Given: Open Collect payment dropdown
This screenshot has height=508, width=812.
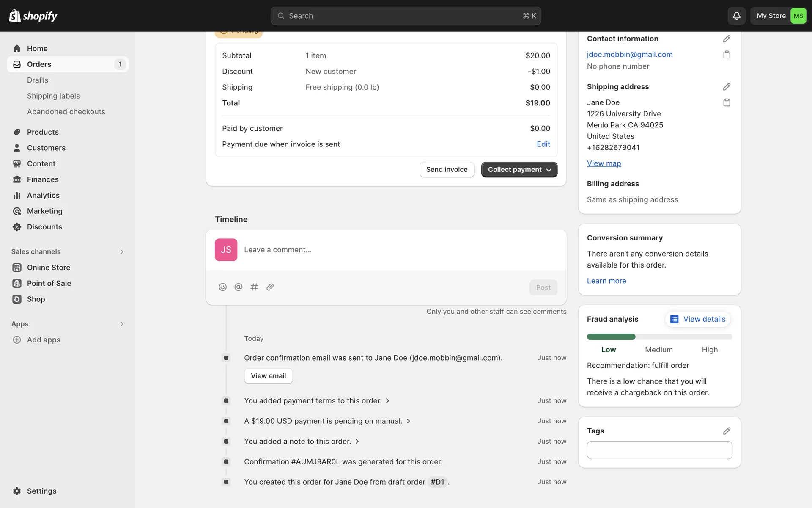Looking at the screenshot, I should [519, 170].
